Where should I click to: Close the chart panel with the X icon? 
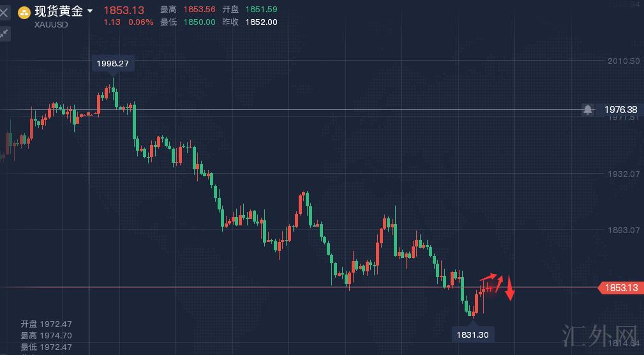4,12
